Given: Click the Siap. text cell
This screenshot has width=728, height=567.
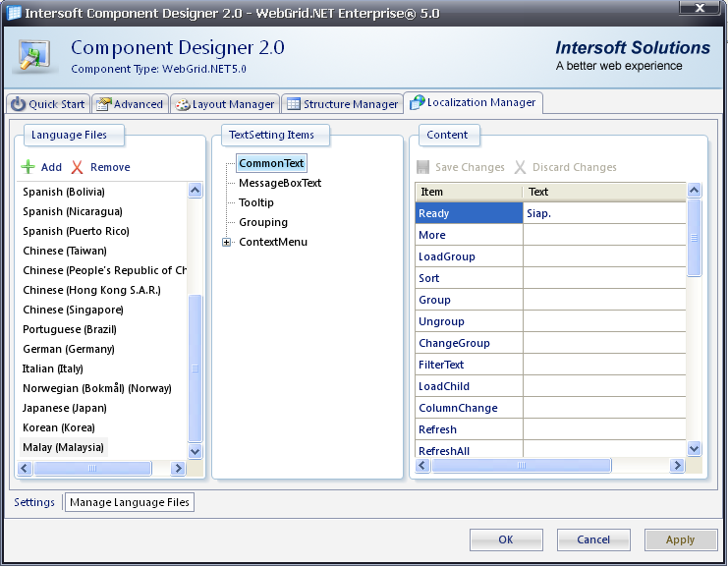Looking at the screenshot, I should tap(604, 213).
